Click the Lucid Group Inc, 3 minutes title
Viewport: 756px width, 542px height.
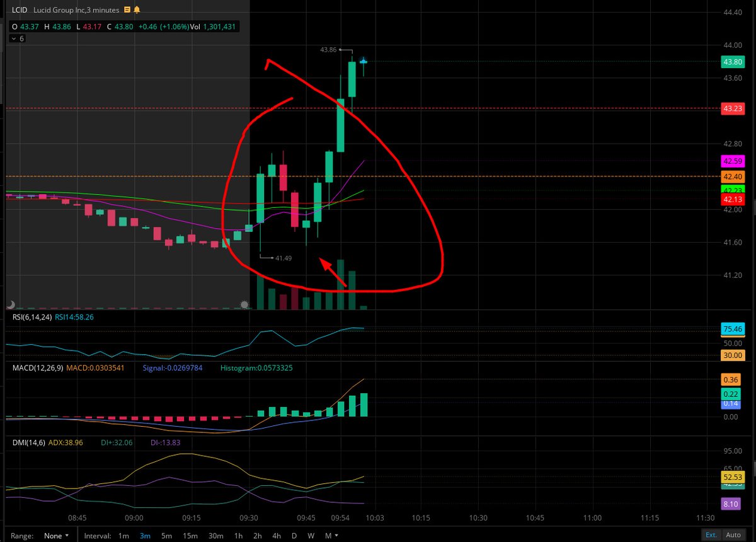(x=76, y=10)
